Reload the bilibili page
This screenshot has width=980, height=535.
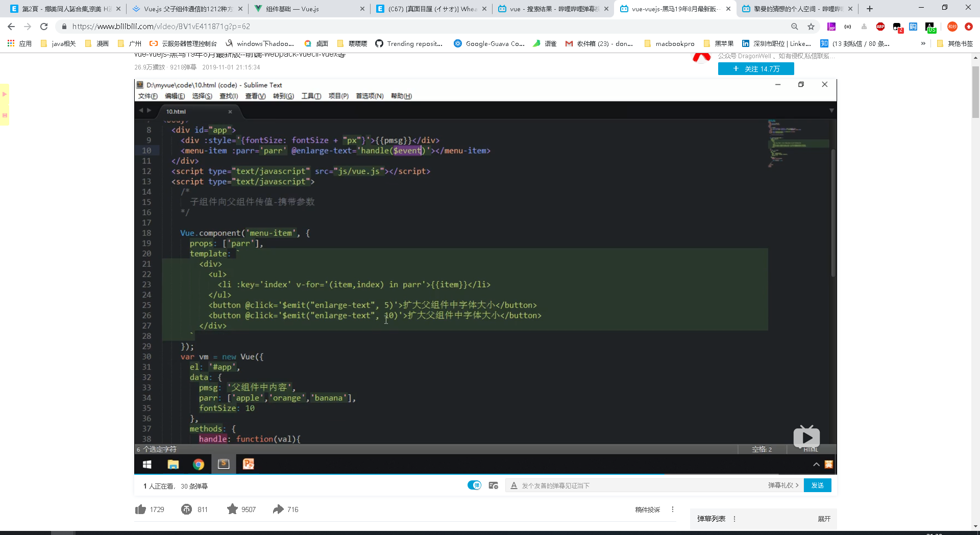click(44, 27)
